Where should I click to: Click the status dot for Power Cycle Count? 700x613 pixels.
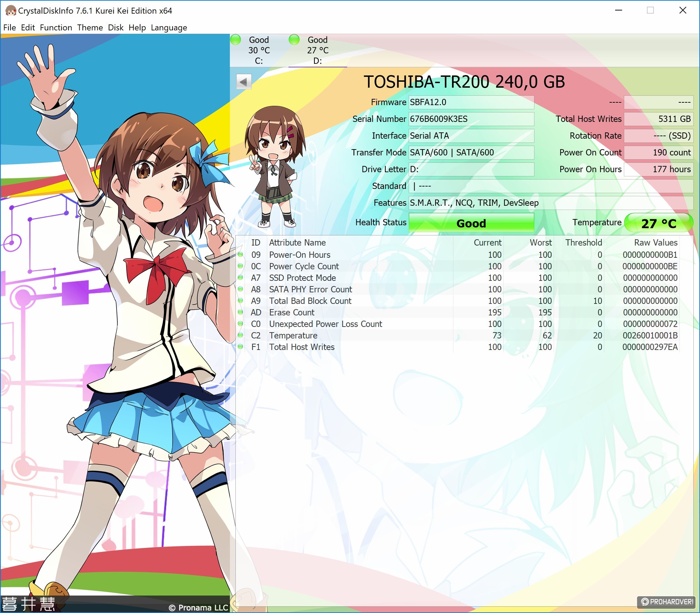240,266
